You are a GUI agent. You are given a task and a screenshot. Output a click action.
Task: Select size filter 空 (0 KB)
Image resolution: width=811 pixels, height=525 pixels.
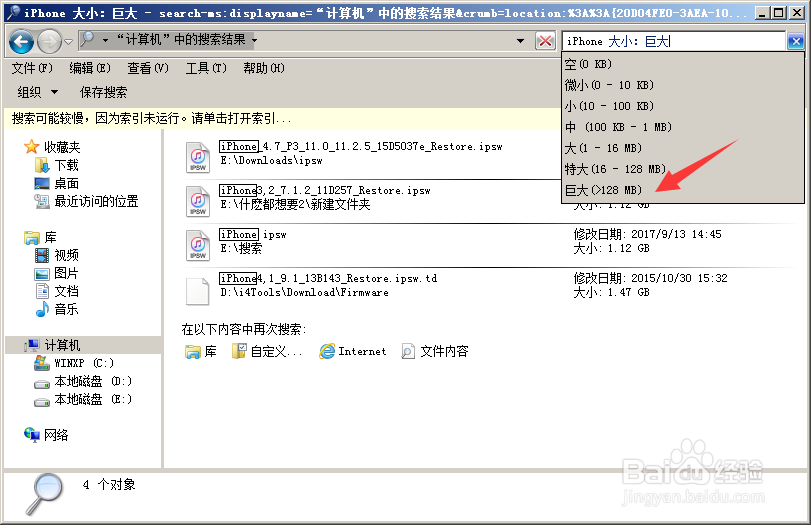(x=682, y=64)
